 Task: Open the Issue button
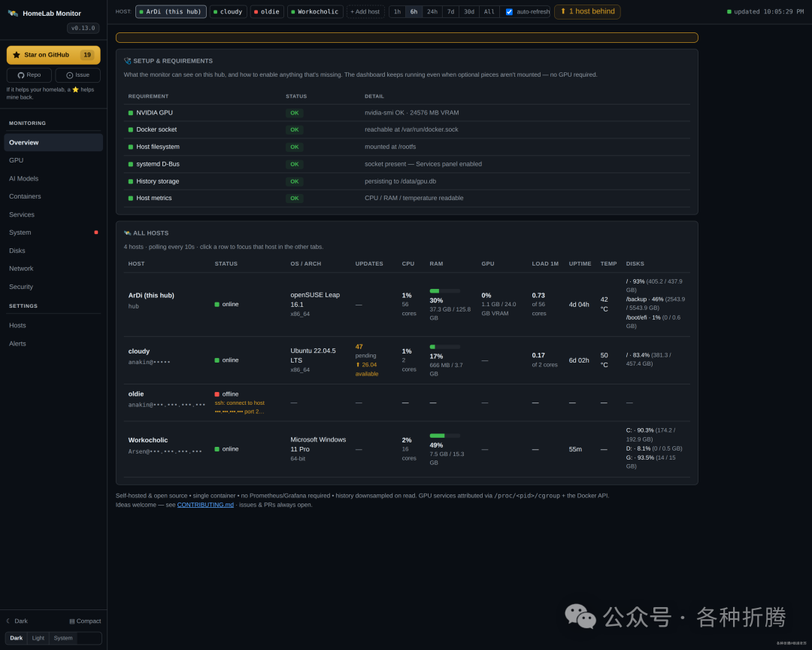click(x=77, y=75)
